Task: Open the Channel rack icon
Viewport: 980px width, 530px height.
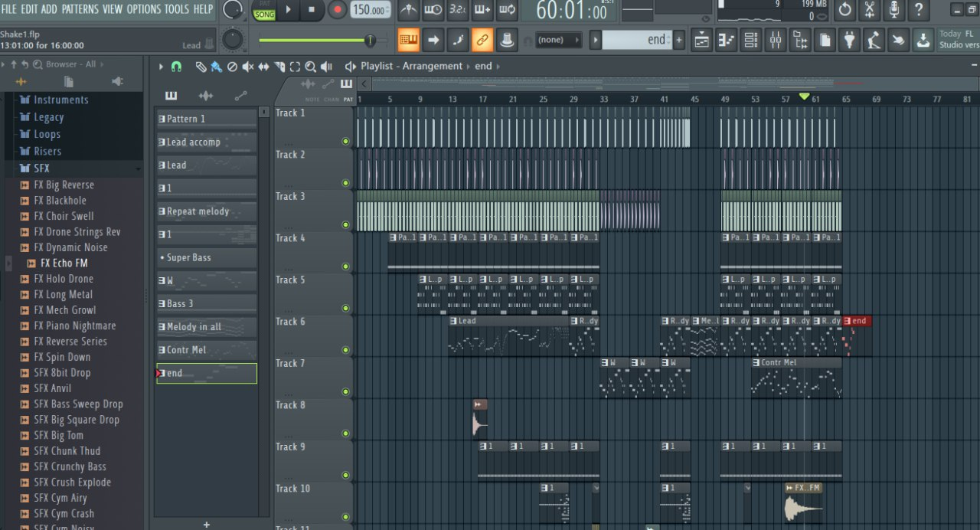Action: click(x=750, y=40)
